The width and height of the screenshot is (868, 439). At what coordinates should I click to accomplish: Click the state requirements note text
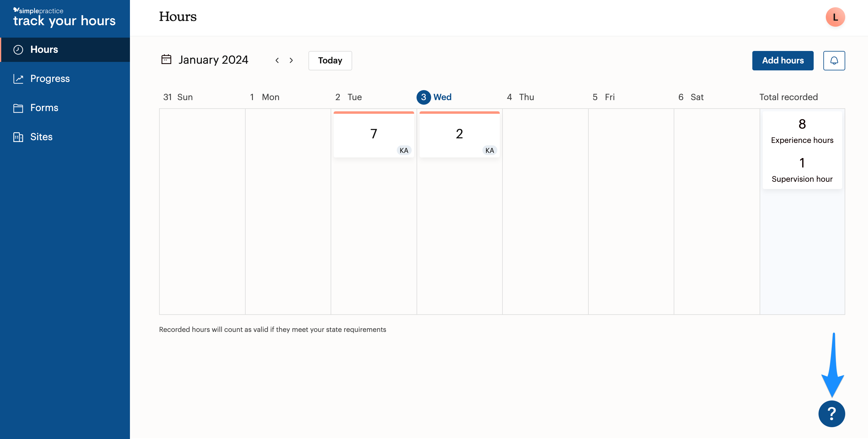tap(272, 329)
